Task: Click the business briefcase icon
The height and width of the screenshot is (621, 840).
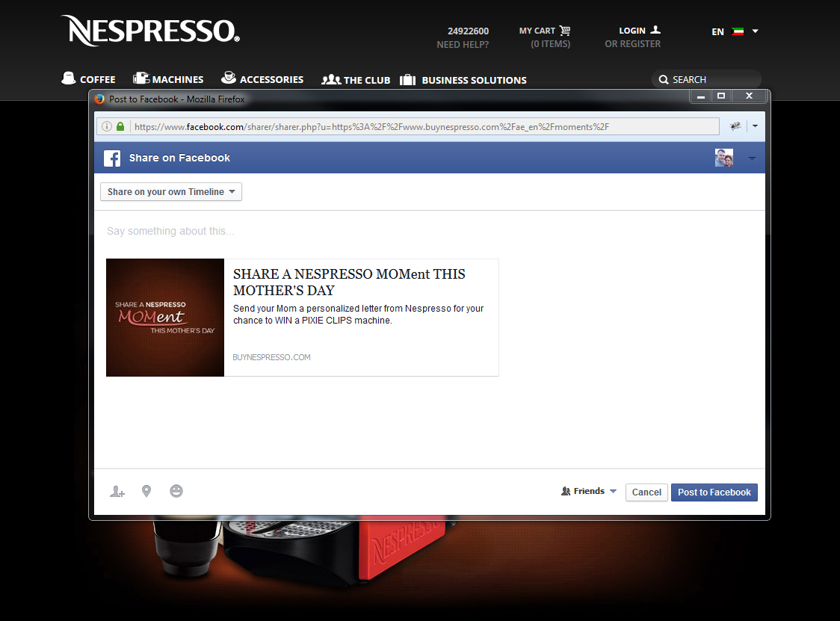Action: 408,80
